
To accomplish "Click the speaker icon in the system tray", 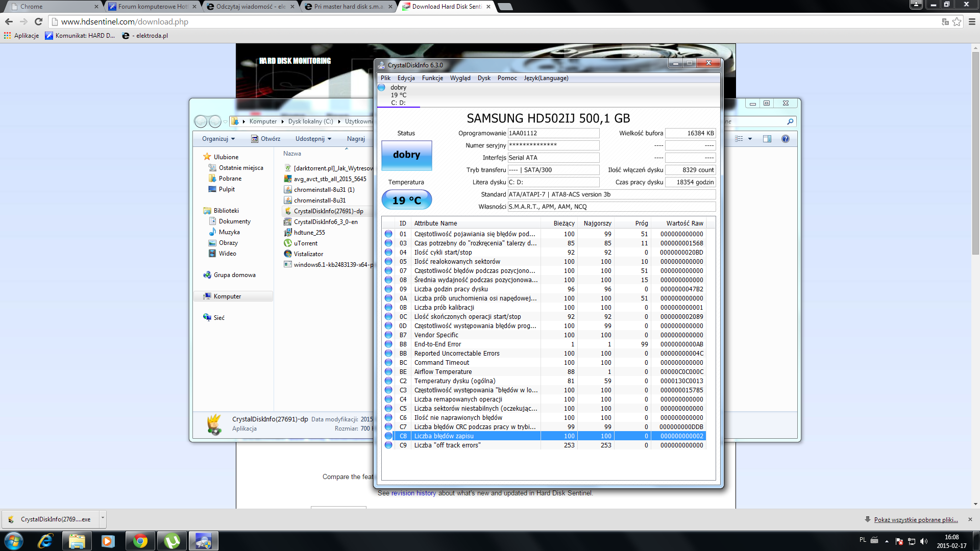I will point(925,540).
